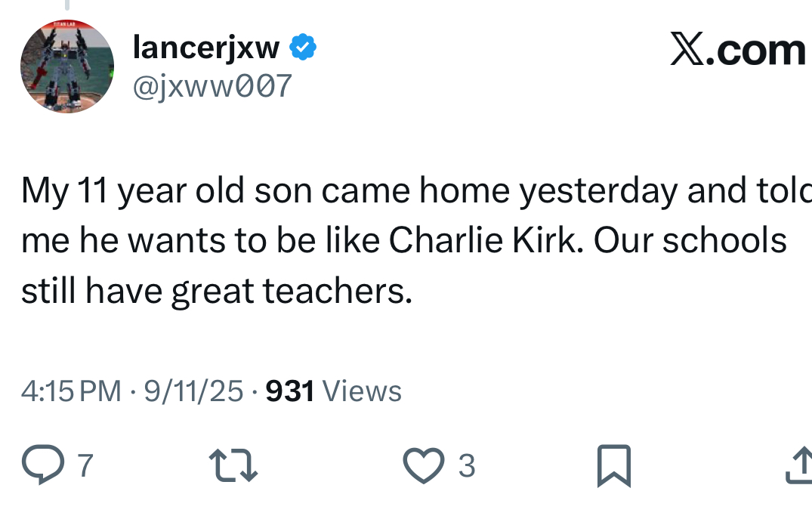Click the 4:15 PM timestamp
The height and width of the screenshot is (522, 812).
point(70,391)
